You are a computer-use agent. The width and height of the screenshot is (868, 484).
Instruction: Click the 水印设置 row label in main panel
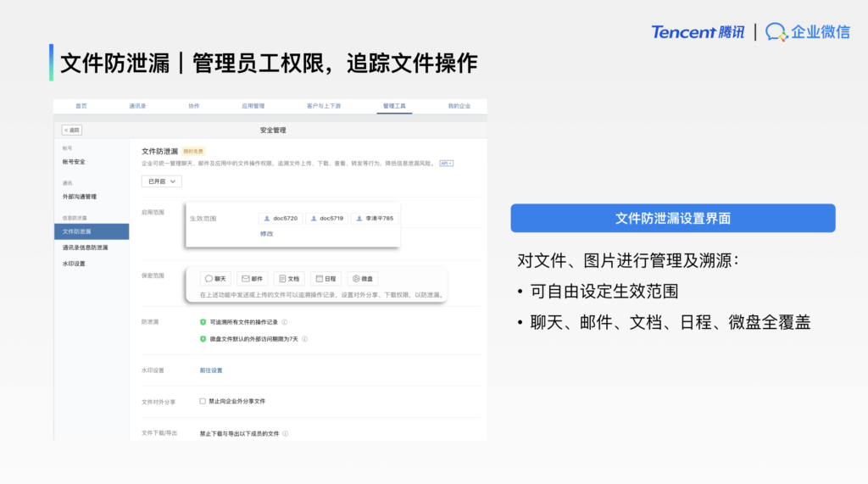[153, 370]
